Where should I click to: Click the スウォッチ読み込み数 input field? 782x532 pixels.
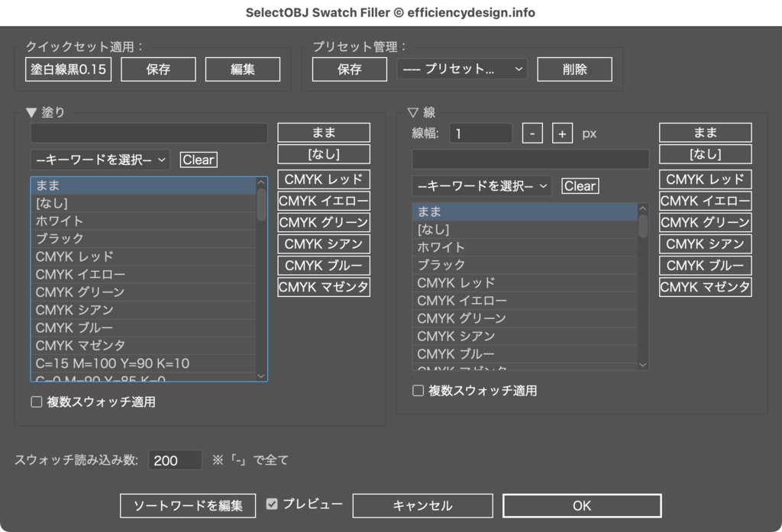tap(174, 459)
